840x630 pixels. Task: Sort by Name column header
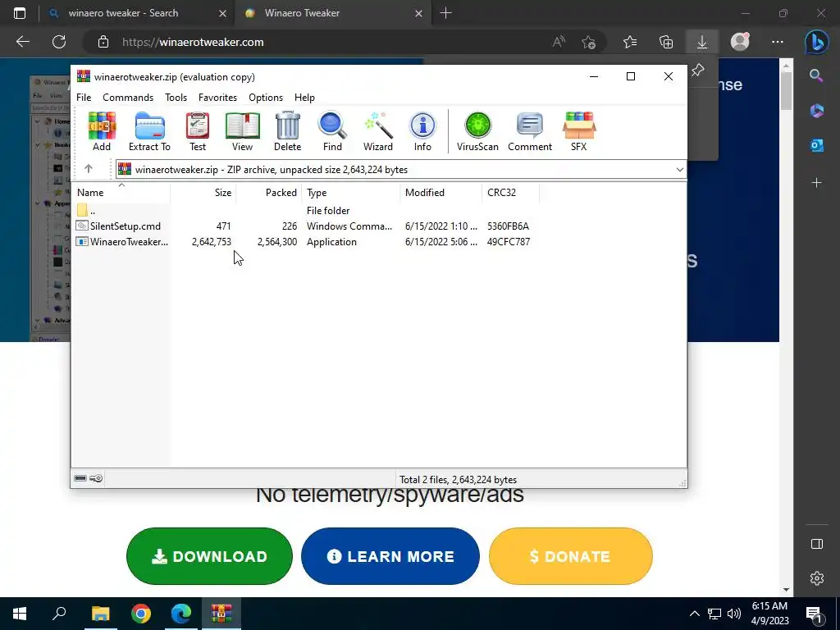click(x=121, y=192)
